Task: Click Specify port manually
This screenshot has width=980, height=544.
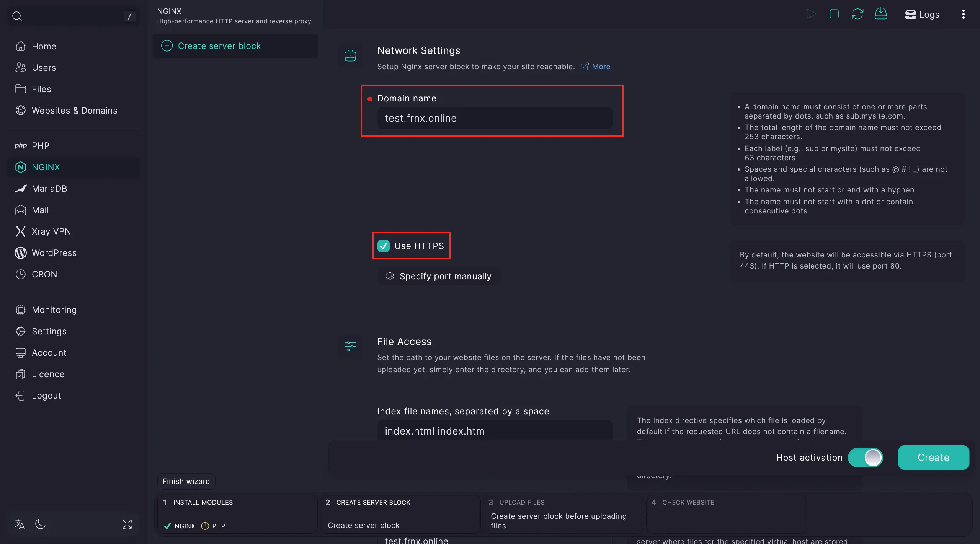Action: coord(439,276)
